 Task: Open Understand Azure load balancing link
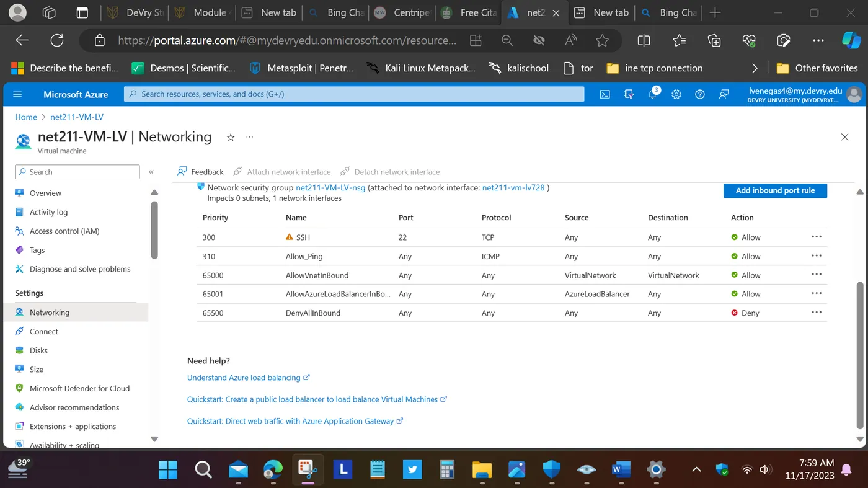pos(248,378)
